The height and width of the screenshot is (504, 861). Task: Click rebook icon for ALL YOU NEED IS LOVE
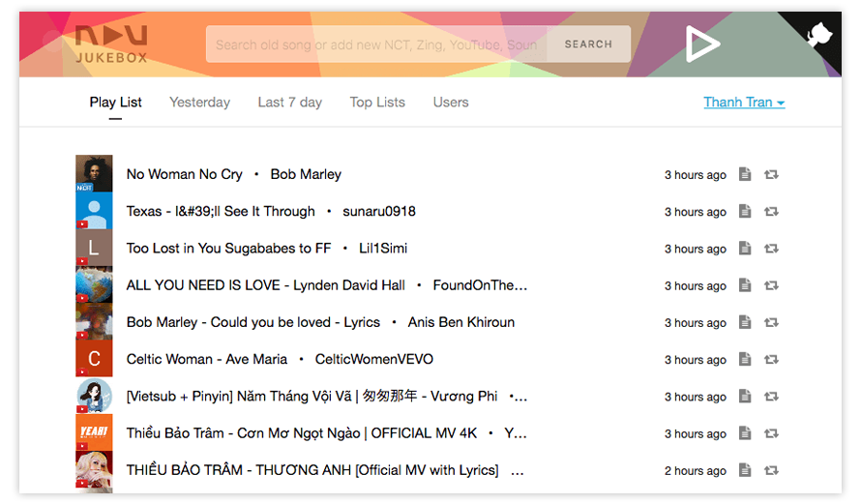pyautogui.click(x=771, y=285)
